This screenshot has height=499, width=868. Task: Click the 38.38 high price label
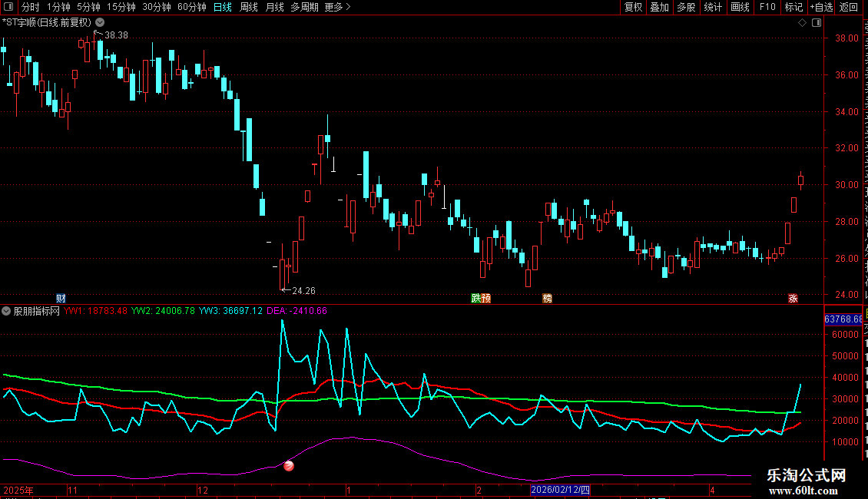point(116,35)
